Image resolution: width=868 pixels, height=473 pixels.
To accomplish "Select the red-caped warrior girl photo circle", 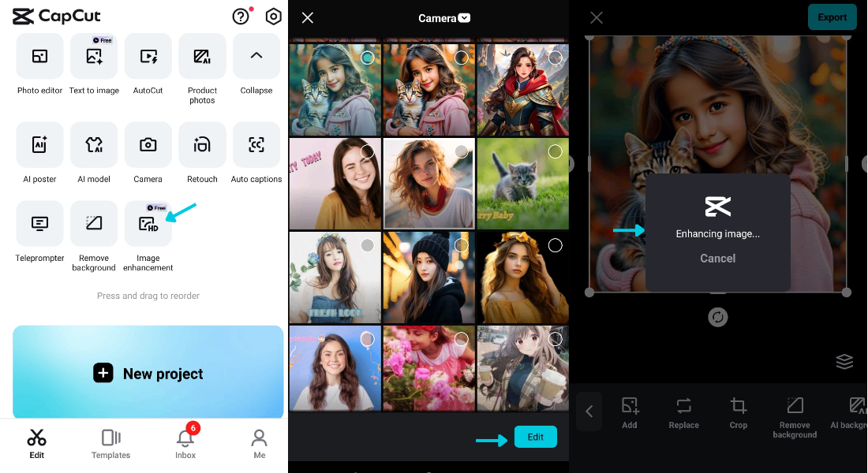I will (x=556, y=58).
